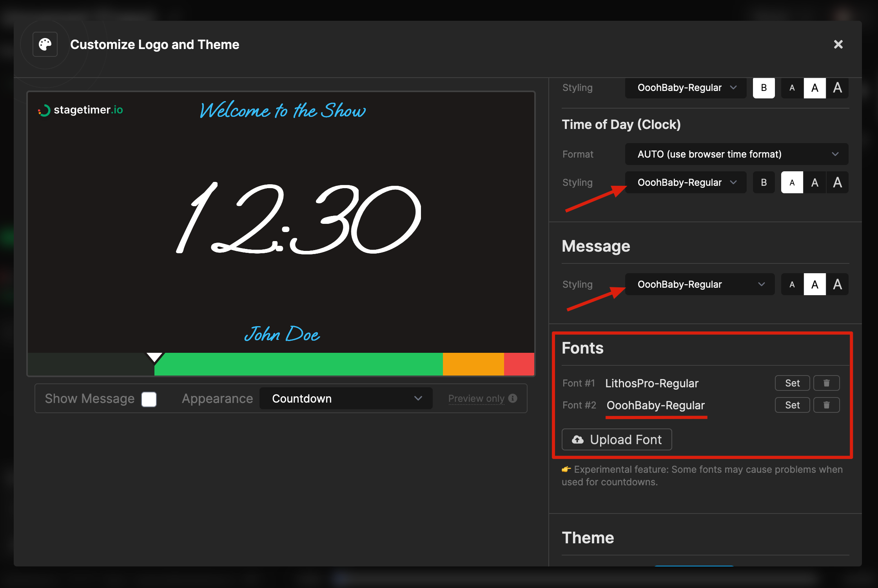This screenshot has height=588, width=878.
Task: Click the palette icon in dialog header
Action: coord(45,44)
